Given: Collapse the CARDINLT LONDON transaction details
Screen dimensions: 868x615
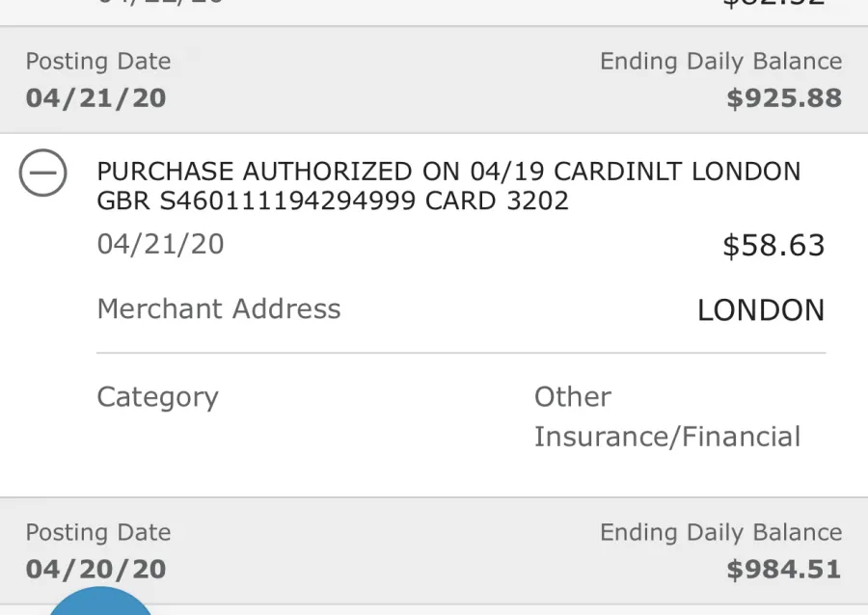Looking at the screenshot, I should pos(43,173).
